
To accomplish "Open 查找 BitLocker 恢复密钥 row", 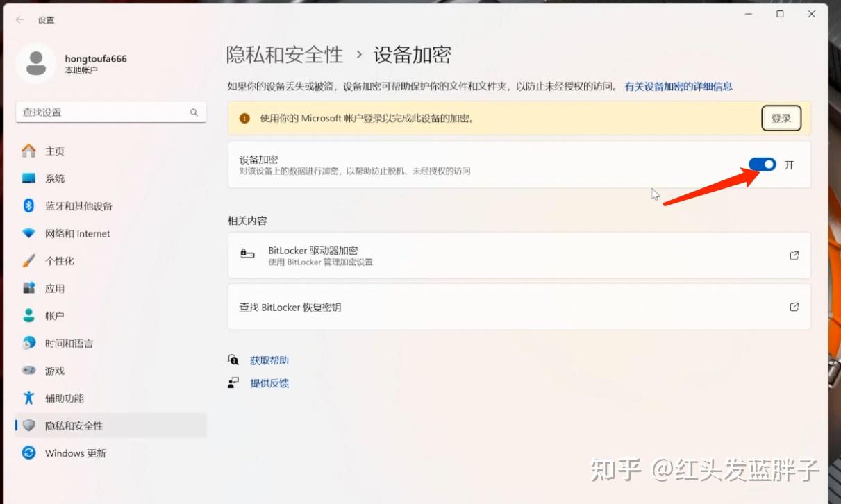I will coord(519,307).
